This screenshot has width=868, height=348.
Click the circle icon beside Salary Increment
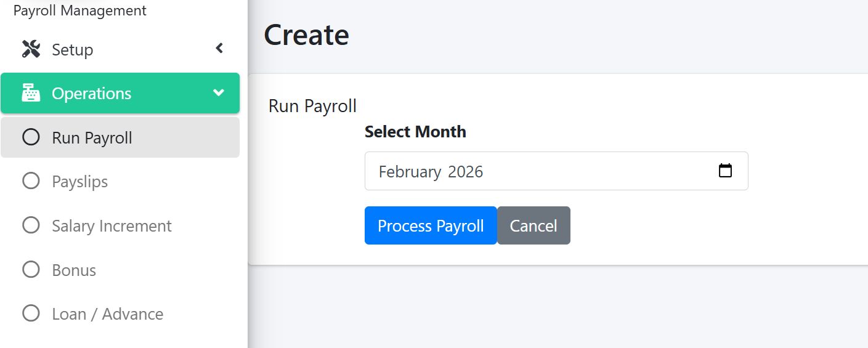pyautogui.click(x=31, y=225)
